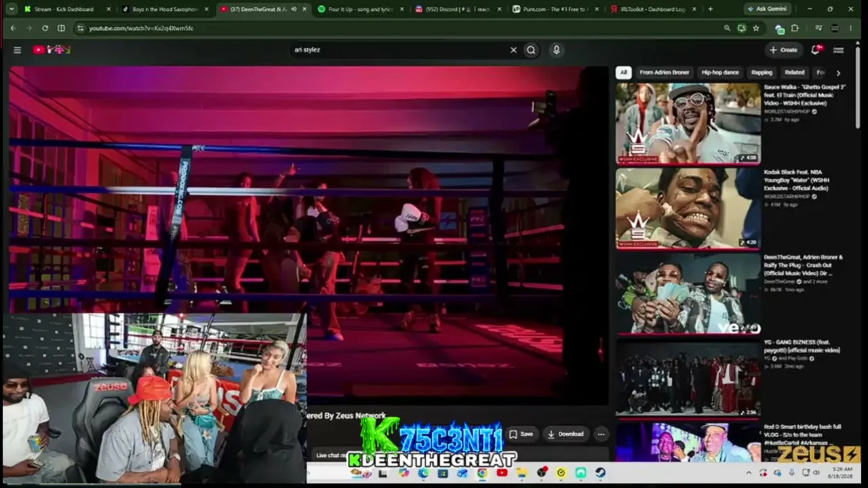Mute the DeenTheGreat tab audio icon
868x488 pixels.
pos(294,9)
